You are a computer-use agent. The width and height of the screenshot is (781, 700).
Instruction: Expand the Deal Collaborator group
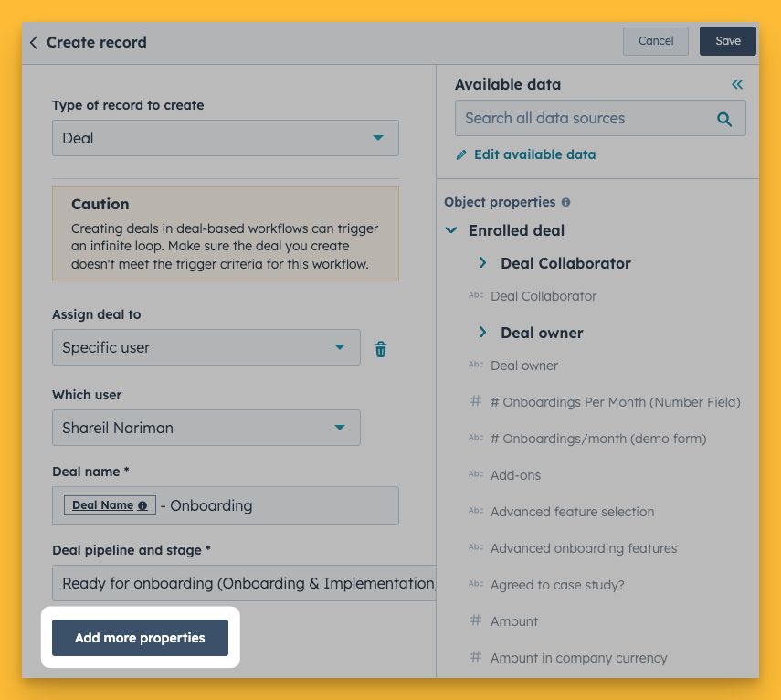482,263
